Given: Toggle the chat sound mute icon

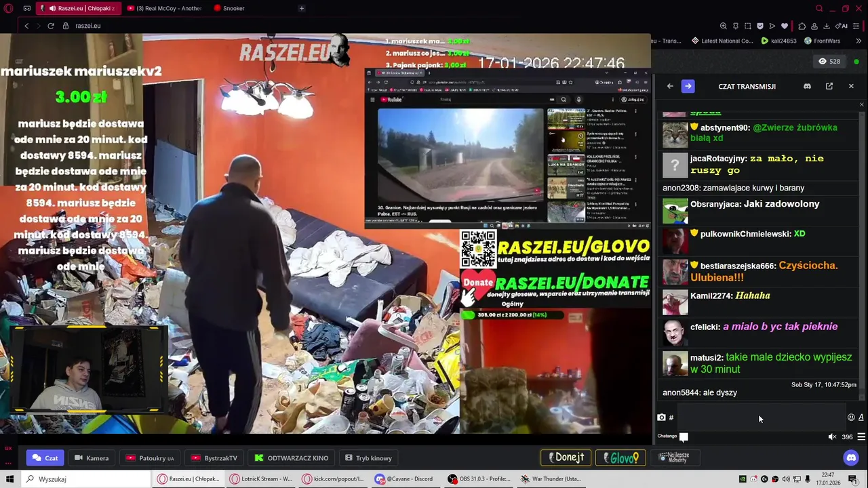Looking at the screenshot, I should (x=832, y=437).
